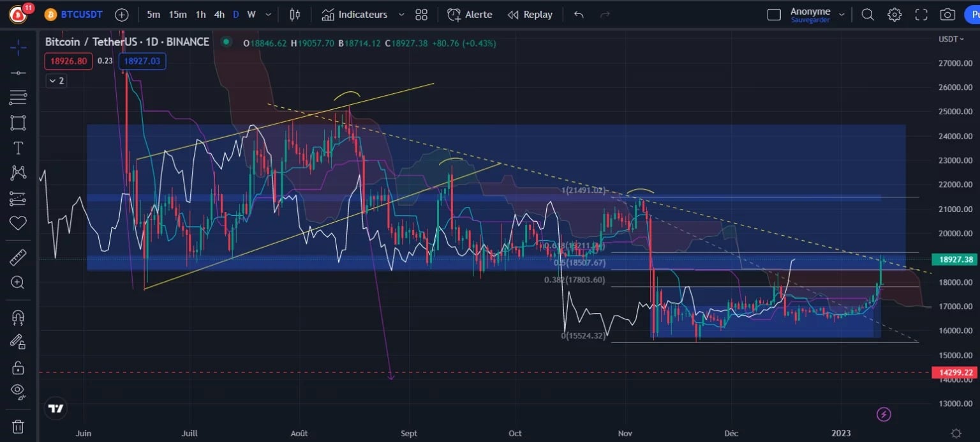Open the magnifier quick search

[868, 15]
